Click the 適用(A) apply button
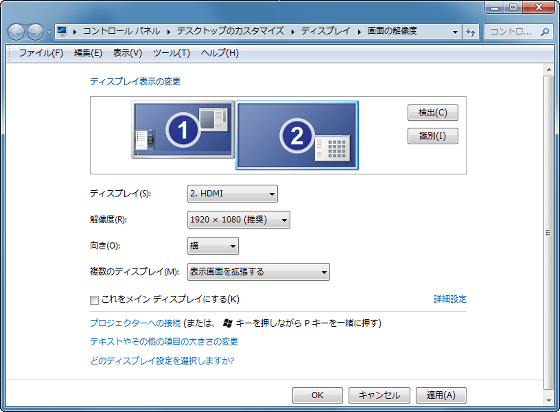560x412 pixels. (x=441, y=395)
